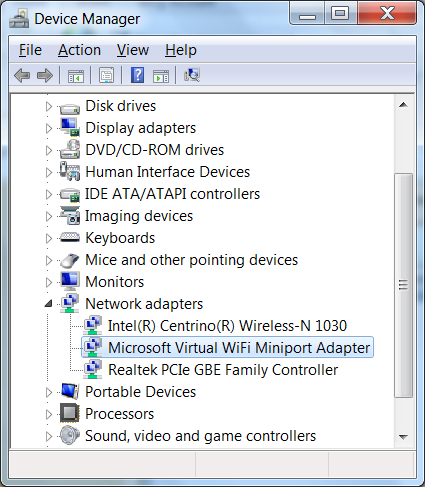Screen dimensions: 425x487
Task: Open the File menu
Action: [x=30, y=50]
